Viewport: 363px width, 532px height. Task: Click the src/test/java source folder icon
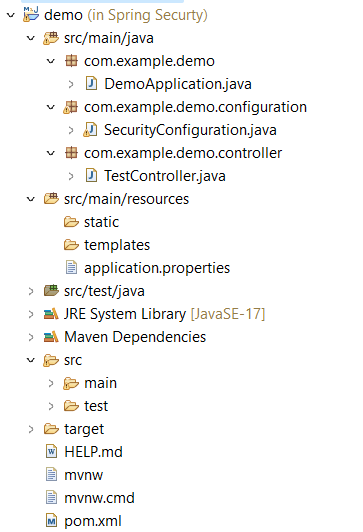[x=51, y=291]
